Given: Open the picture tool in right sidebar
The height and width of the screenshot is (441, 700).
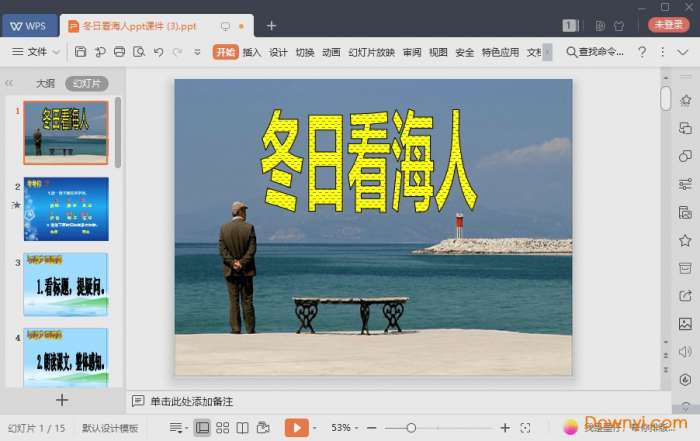Looking at the screenshot, I should tap(685, 324).
